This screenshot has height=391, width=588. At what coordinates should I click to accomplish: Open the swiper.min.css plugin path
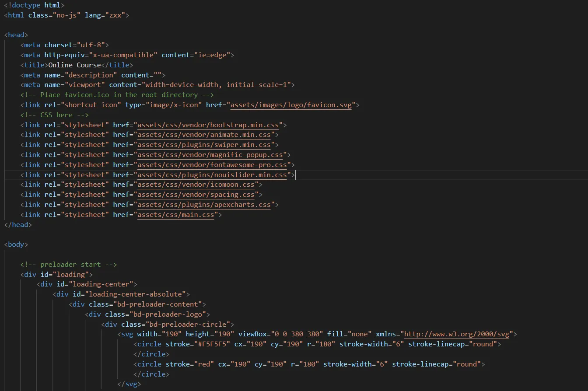(x=204, y=145)
